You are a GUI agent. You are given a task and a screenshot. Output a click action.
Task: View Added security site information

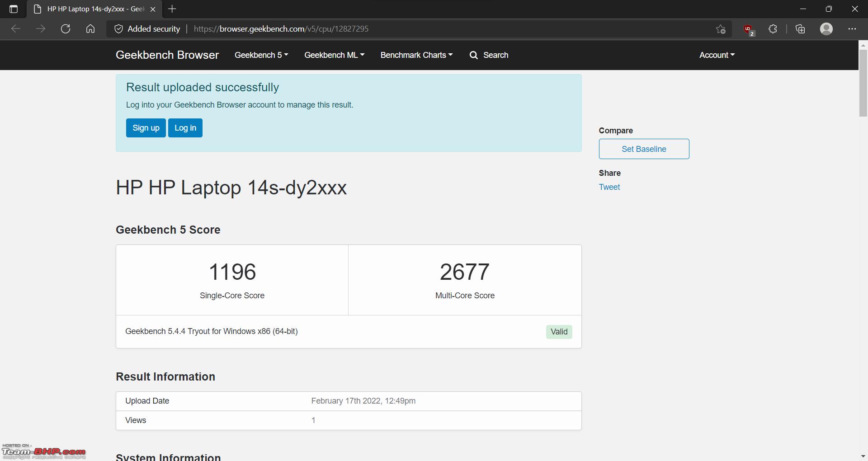point(147,29)
